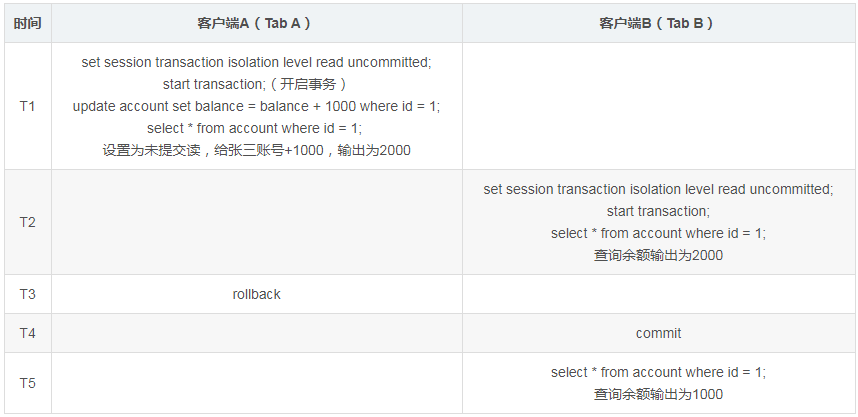This screenshot has height=417, width=858.
Task: Click the isolation level statement in row T2
Action: pyautogui.click(x=657, y=189)
